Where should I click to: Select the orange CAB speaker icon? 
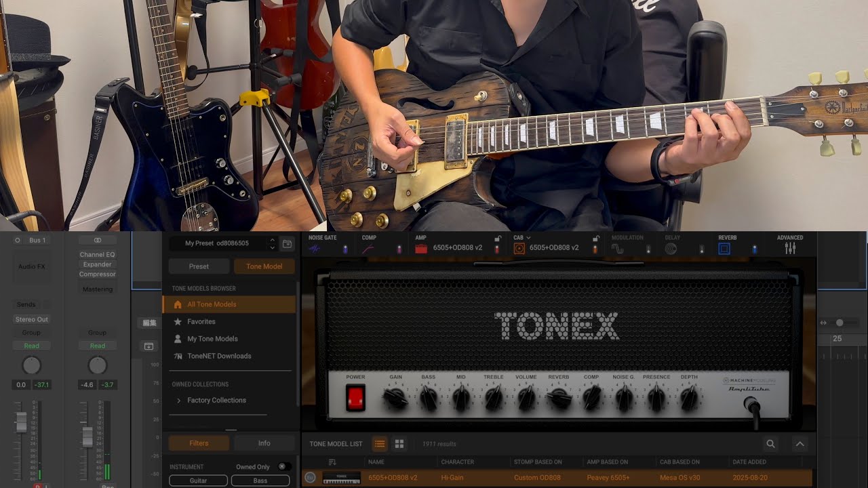click(519, 249)
